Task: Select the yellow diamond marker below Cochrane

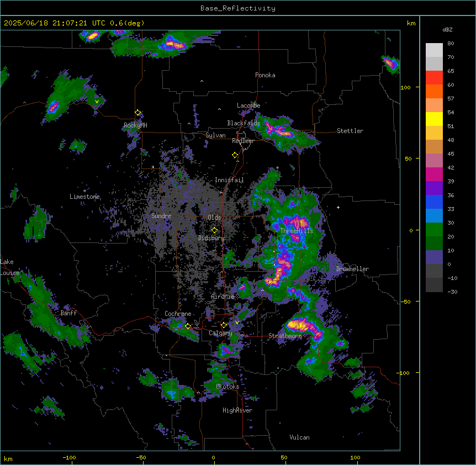Action: [188, 326]
